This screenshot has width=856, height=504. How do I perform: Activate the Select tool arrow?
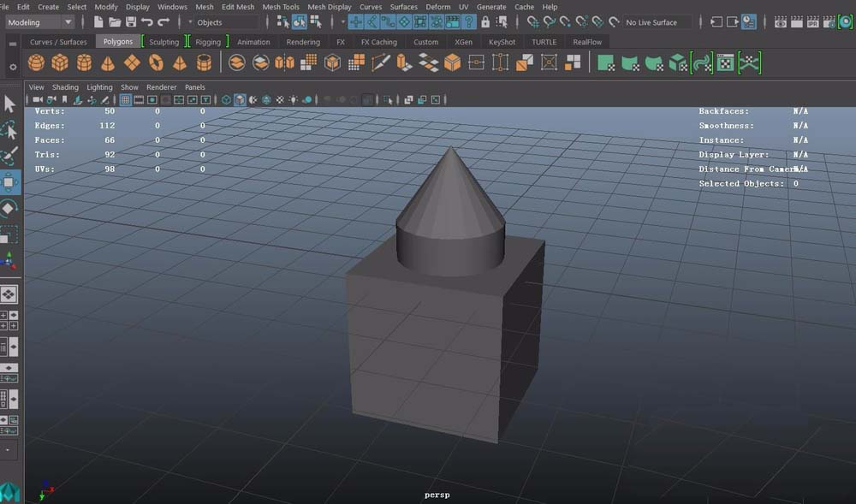tap(11, 103)
